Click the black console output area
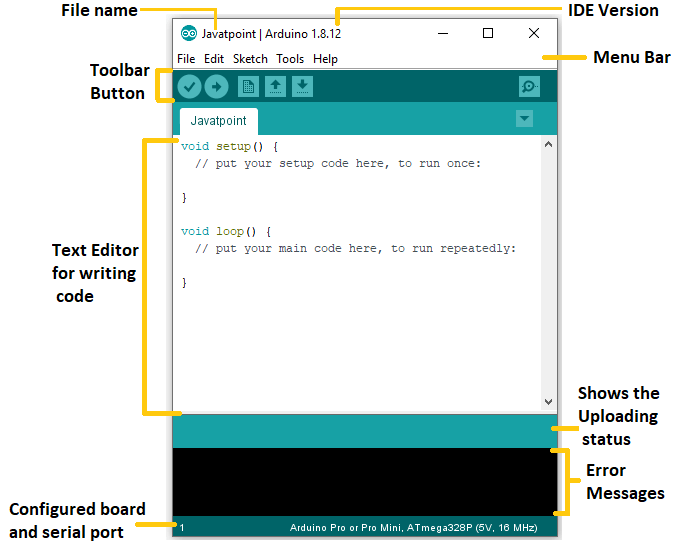Viewport: 674px width, 552px height. pos(365,481)
